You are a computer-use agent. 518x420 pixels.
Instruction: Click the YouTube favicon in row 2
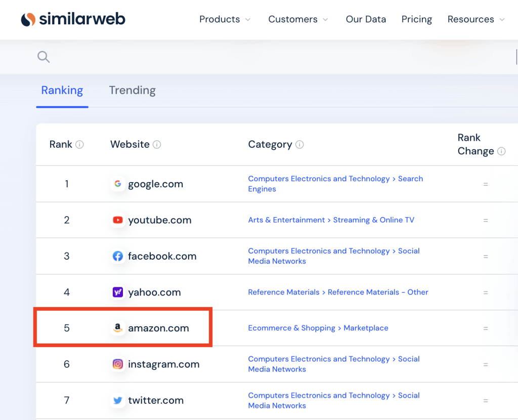point(117,220)
